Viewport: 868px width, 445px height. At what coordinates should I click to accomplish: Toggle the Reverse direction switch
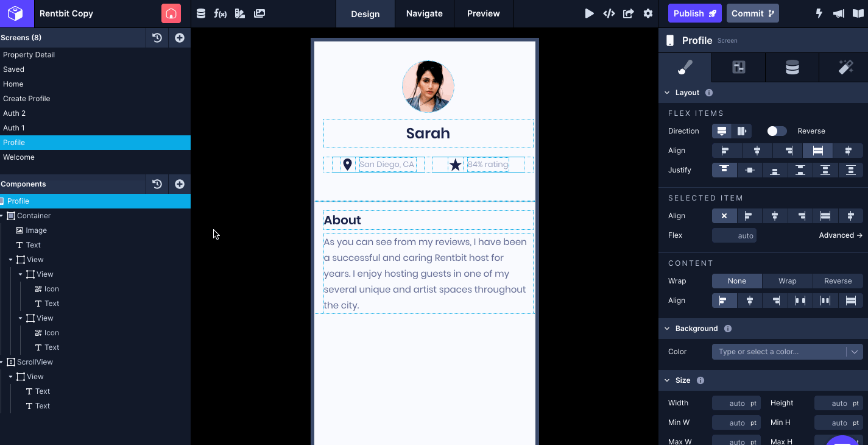click(x=777, y=131)
